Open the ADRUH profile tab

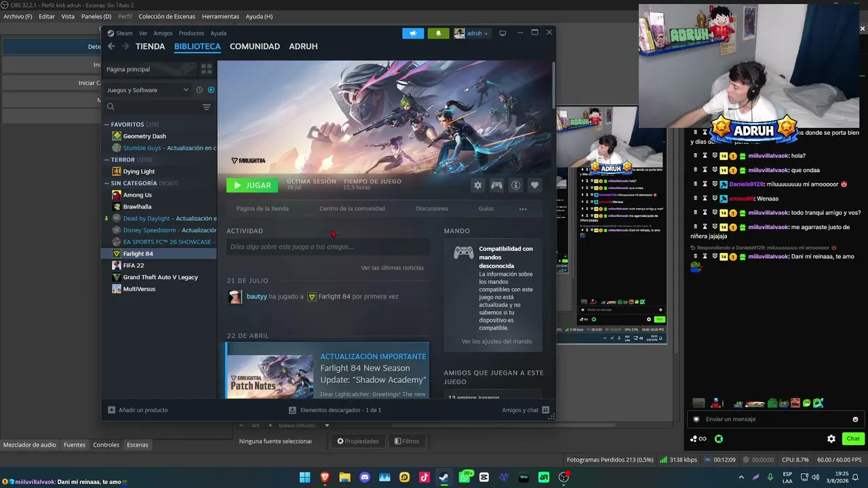click(303, 46)
